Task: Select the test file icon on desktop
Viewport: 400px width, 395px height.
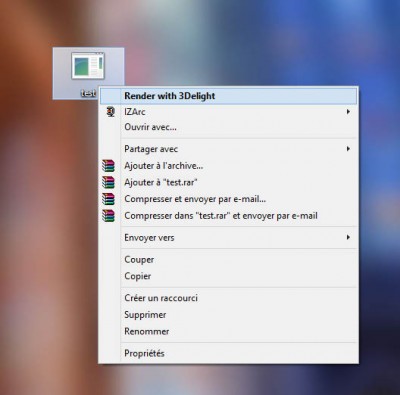Action: 88,66
